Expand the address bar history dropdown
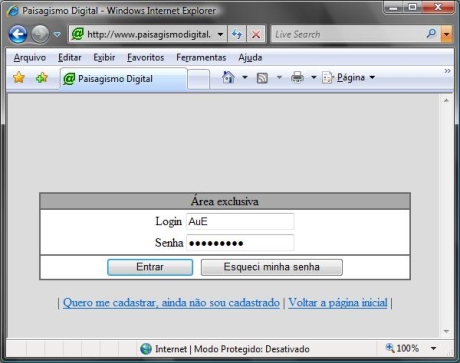460x363 pixels. [x=220, y=34]
